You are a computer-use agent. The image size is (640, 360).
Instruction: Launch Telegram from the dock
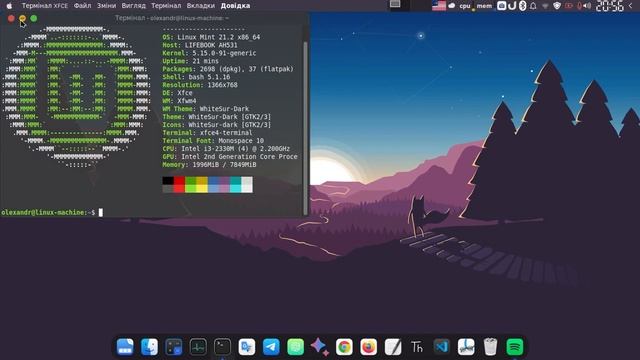(x=271, y=347)
